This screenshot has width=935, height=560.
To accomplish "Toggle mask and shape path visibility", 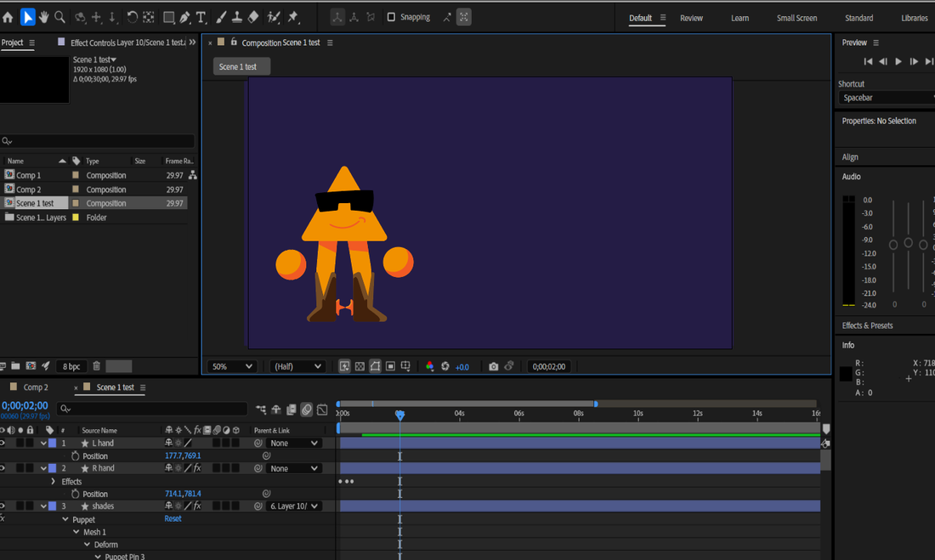I will coord(375,366).
